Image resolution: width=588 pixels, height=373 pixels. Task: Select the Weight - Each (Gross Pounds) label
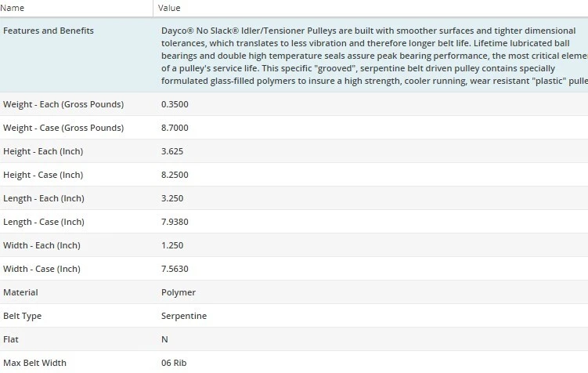point(63,104)
